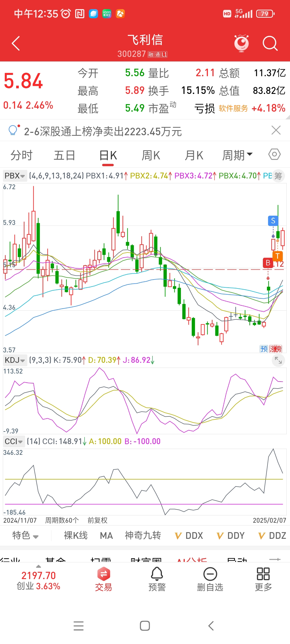The image size is (290, 644).
Task: Tap the PBX1:4.91 indicator value
Action: [x=107, y=176]
